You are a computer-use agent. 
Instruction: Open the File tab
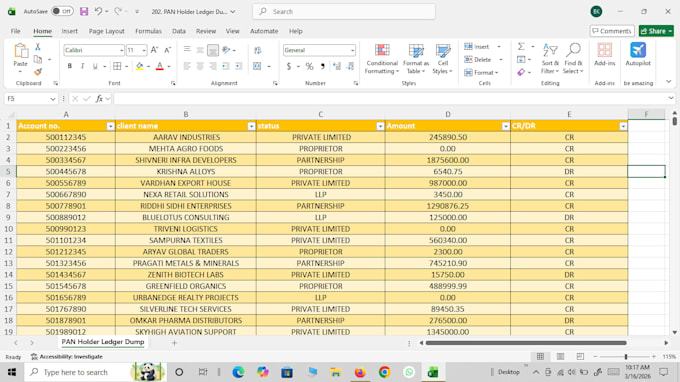tap(16, 31)
